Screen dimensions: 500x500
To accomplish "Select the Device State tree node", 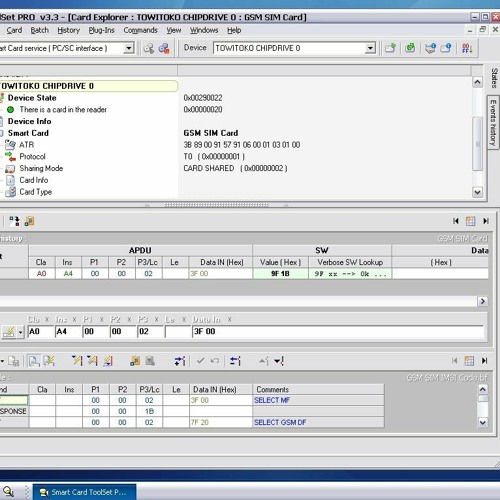I will 32,98.
